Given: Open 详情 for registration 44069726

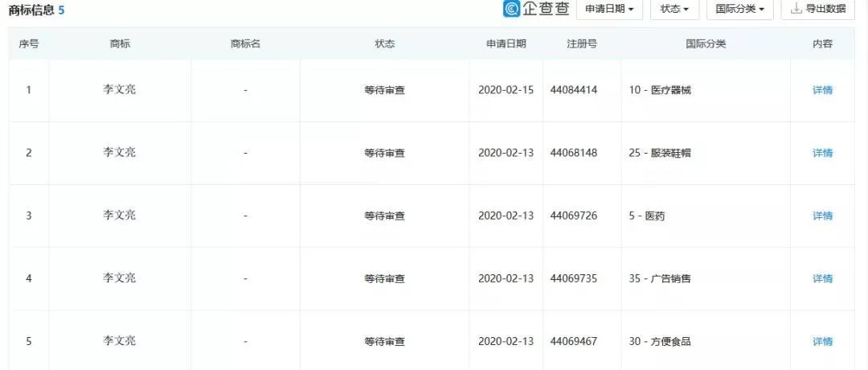Looking at the screenshot, I should tap(822, 216).
